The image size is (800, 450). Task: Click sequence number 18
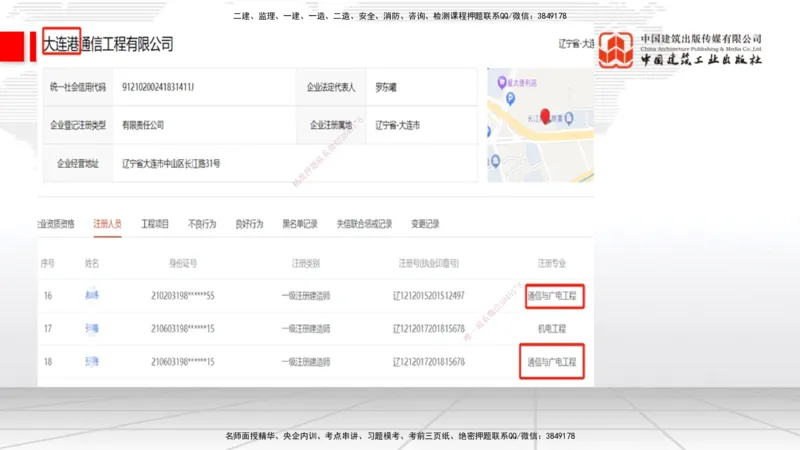point(47,362)
